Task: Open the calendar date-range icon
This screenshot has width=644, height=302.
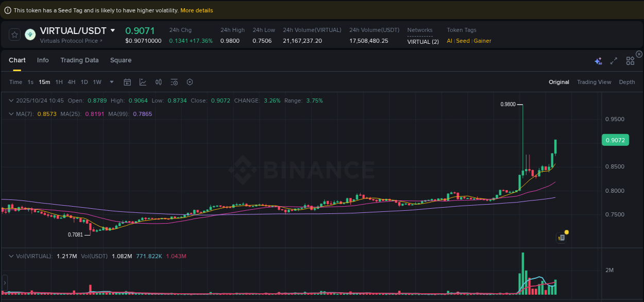Action: click(127, 82)
